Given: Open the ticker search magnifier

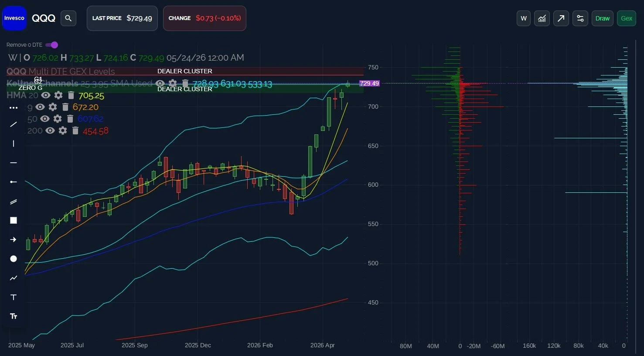Looking at the screenshot, I should (x=68, y=18).
